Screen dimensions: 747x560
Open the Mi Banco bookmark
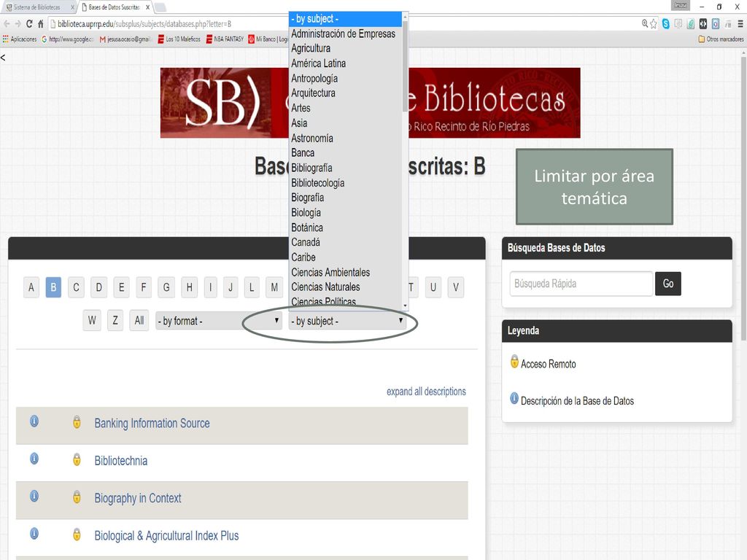tap(268, 39)
